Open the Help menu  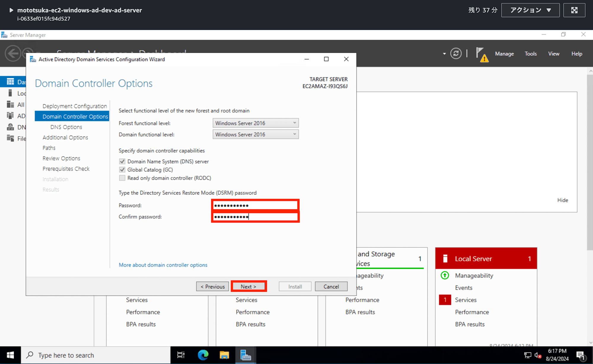pyautogui.click(x=577, y=54)
